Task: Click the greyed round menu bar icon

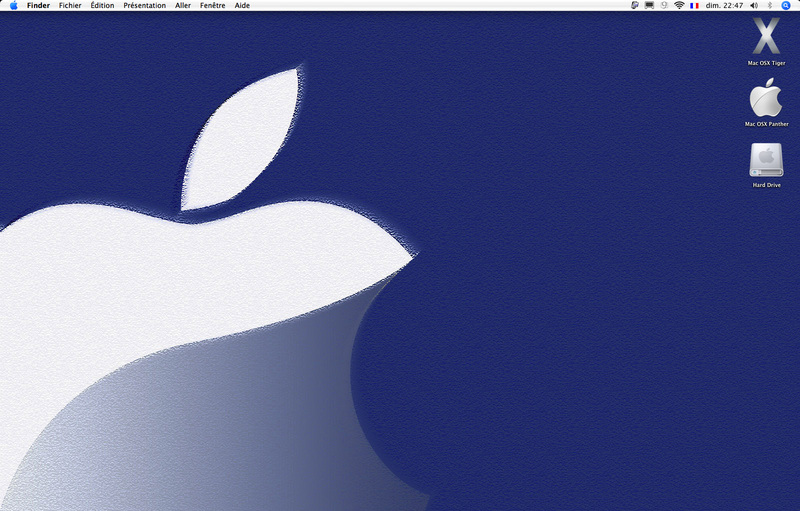Action: (664, 6)
